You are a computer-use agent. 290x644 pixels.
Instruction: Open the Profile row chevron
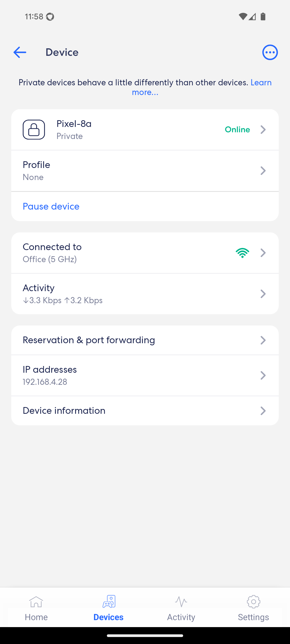pyautogui.click(x=263, y=171)
